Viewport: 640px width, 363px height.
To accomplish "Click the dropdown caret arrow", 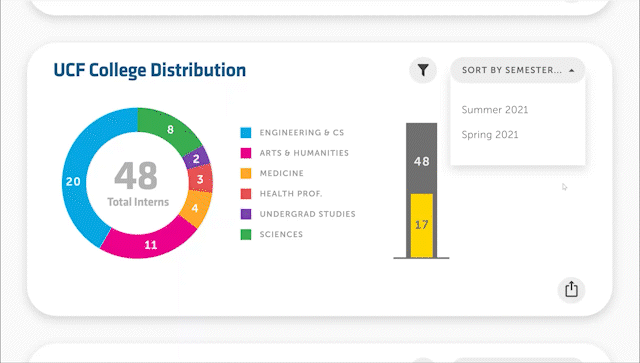I will pyautogui.click(x=571, y=70).
